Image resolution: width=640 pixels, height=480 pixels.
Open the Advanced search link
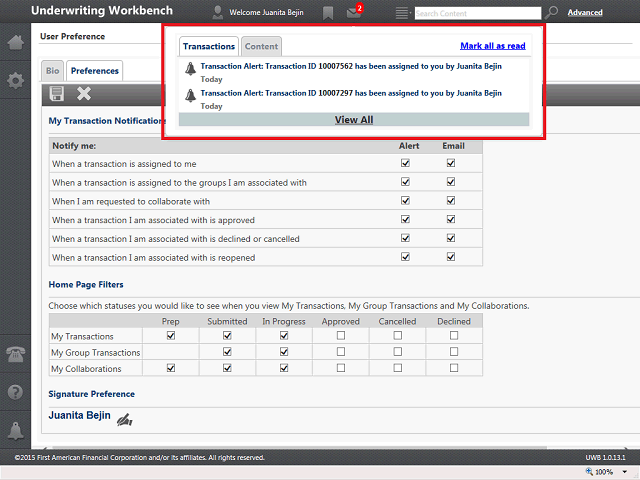(585, 13)
